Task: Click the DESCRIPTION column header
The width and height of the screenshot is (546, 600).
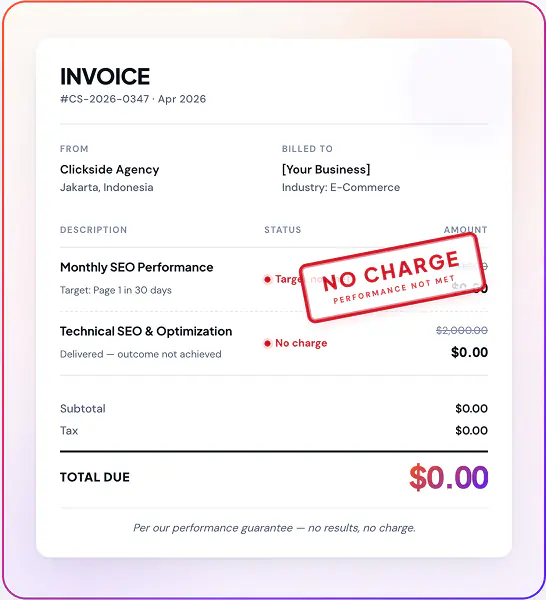Action: (93, 230)
